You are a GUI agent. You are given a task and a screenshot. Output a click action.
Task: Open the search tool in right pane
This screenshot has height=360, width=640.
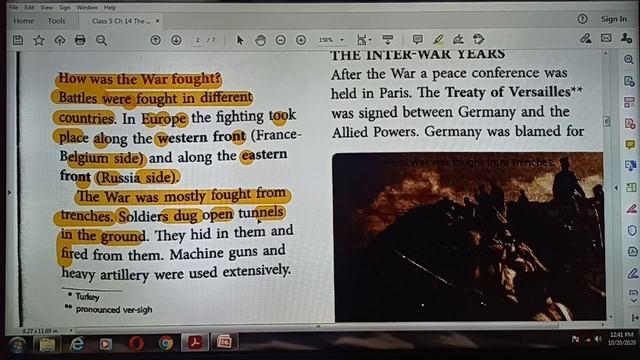coord(629,60)
